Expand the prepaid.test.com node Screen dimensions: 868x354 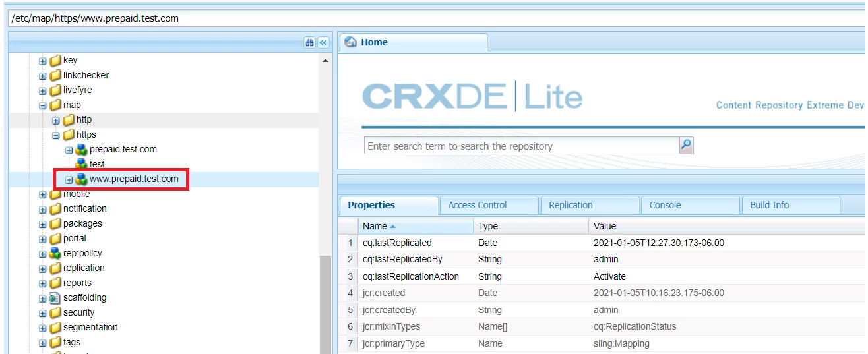click(x=69, y=150)
